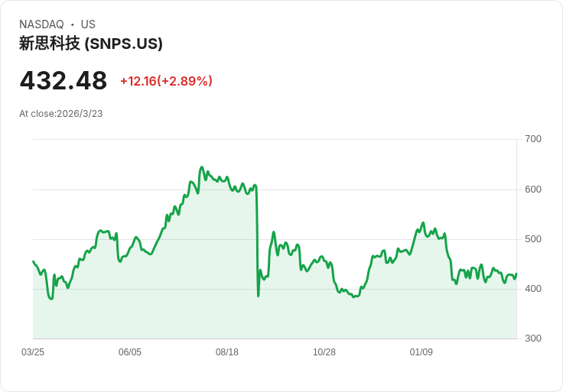Click the bottom of the sharp price drop
Screen dimensions: 563x392
[x=258, y=296]
